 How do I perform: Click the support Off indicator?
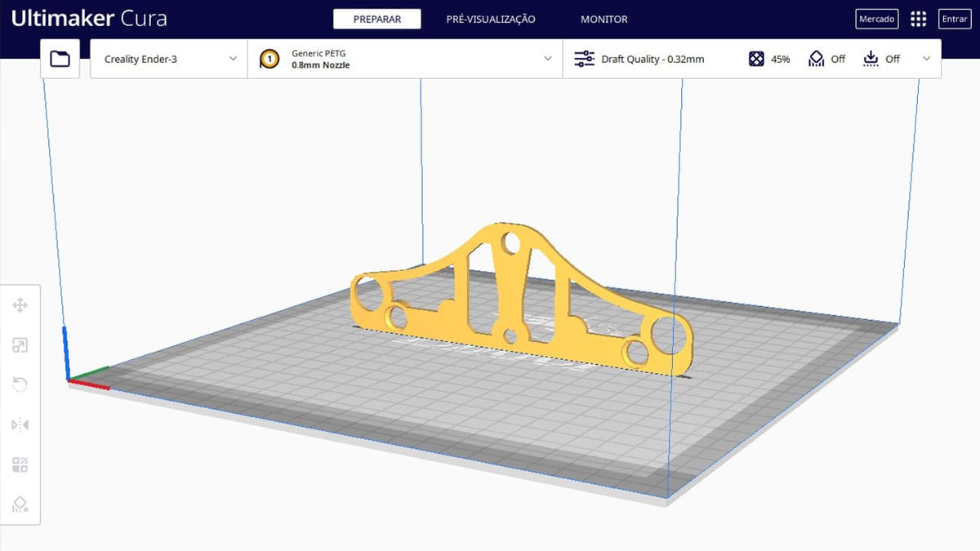pyautogui.click(x=826, y=59)
